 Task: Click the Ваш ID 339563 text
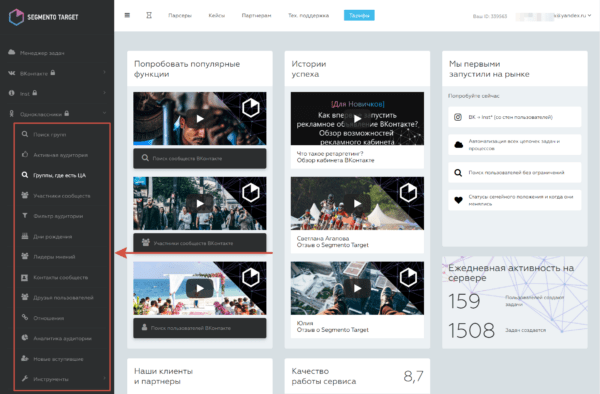click(490, 16)
